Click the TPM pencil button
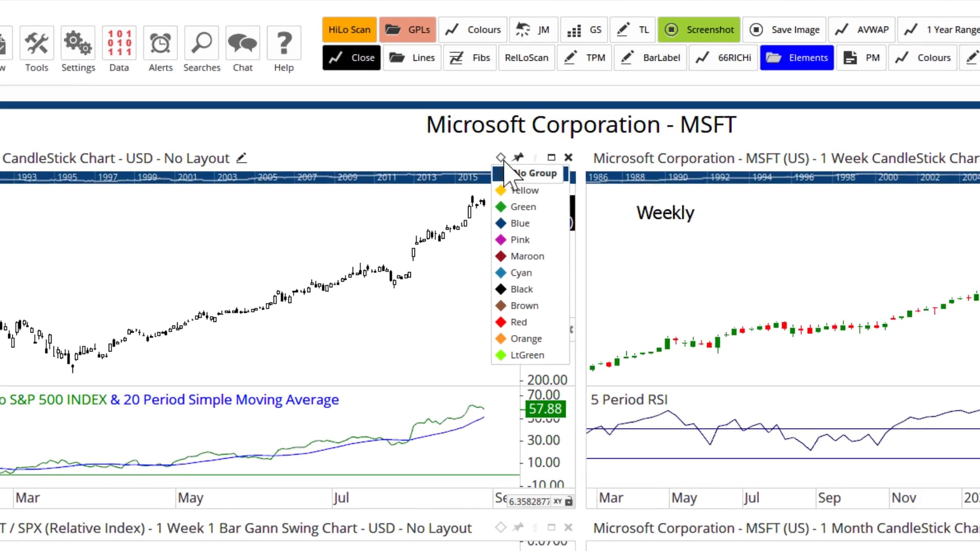980x551 pixels. pos(584,58)
